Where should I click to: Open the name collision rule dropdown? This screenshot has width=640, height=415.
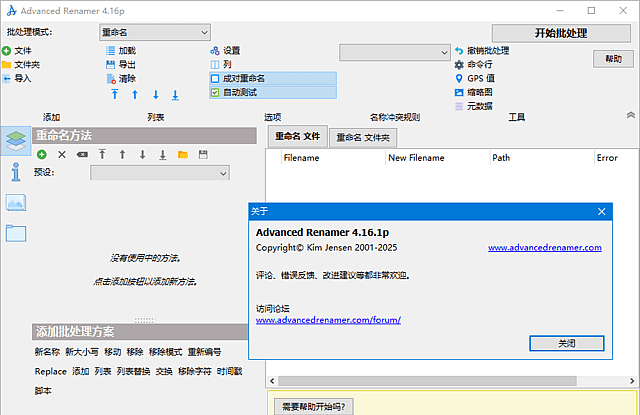(395, 53)
